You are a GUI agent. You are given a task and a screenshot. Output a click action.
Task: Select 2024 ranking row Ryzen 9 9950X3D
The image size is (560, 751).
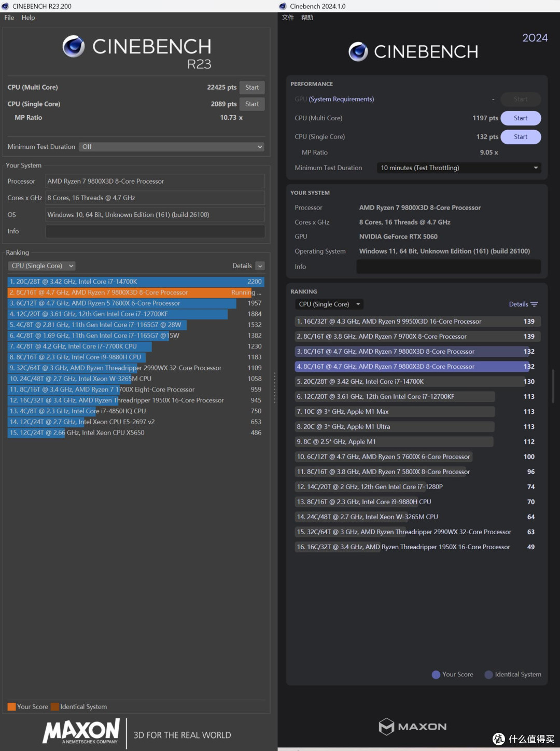[417, 322]
